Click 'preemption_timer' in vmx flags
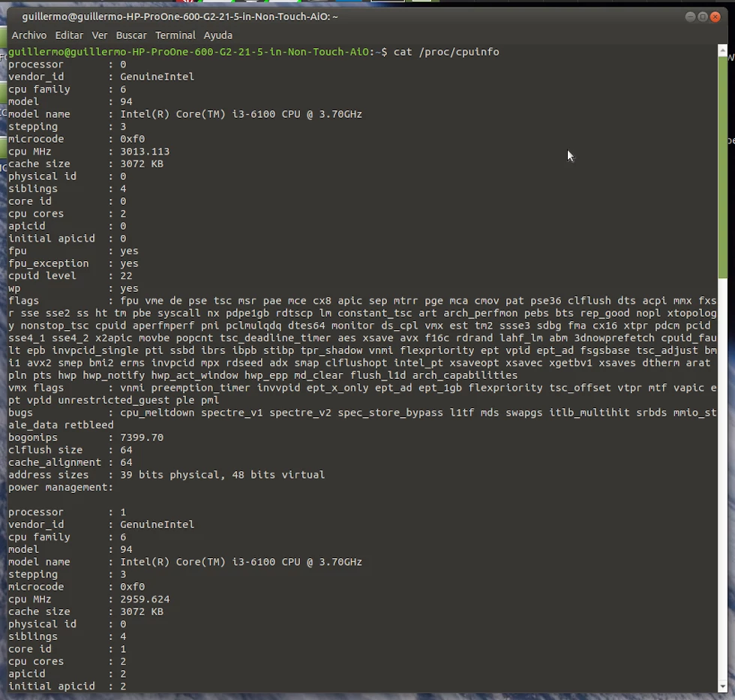 (201, 388)
